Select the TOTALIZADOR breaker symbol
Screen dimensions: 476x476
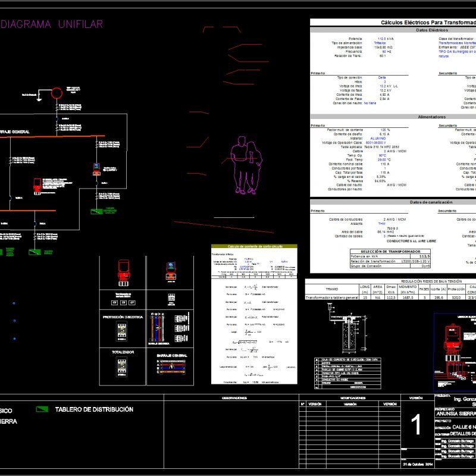click(121, 366)
